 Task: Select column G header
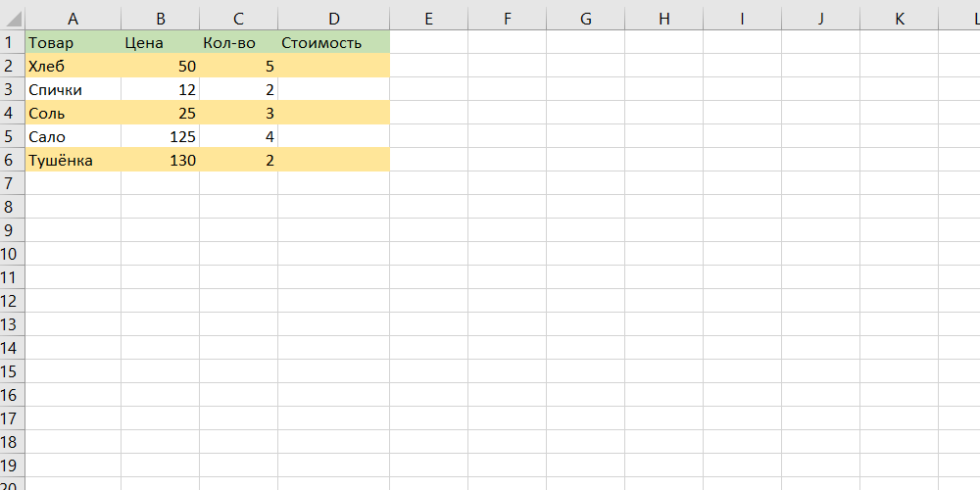pyautogui.click(x=586, y=19)
